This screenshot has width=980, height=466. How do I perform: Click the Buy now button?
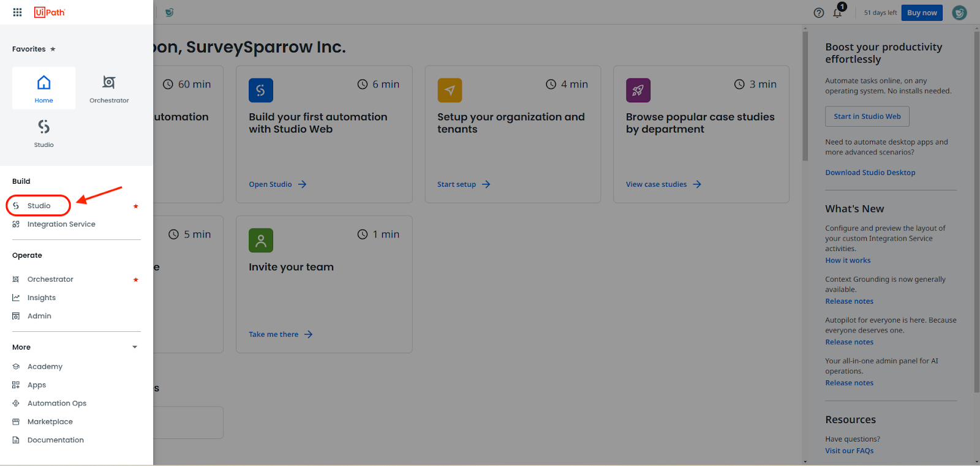tap(921, 13)
